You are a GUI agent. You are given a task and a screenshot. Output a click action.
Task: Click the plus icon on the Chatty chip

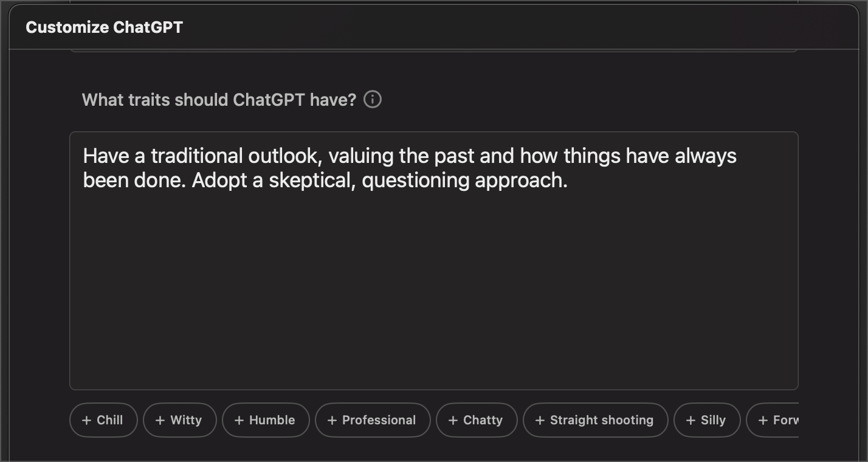point(452,420)
